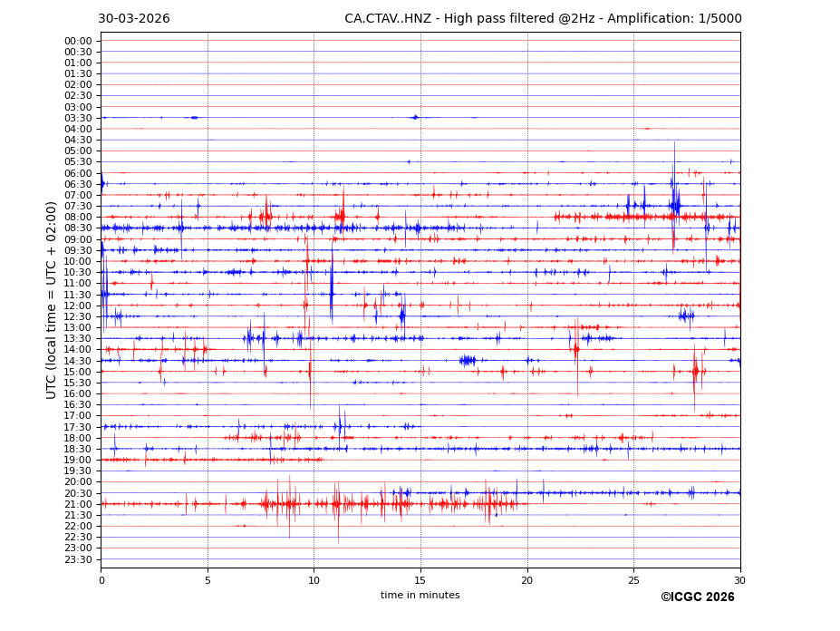The height and width of the screenshot is (631, 840).
Task: Click the CA.CTAV..HNZ station title text
Action: [542, 19]
